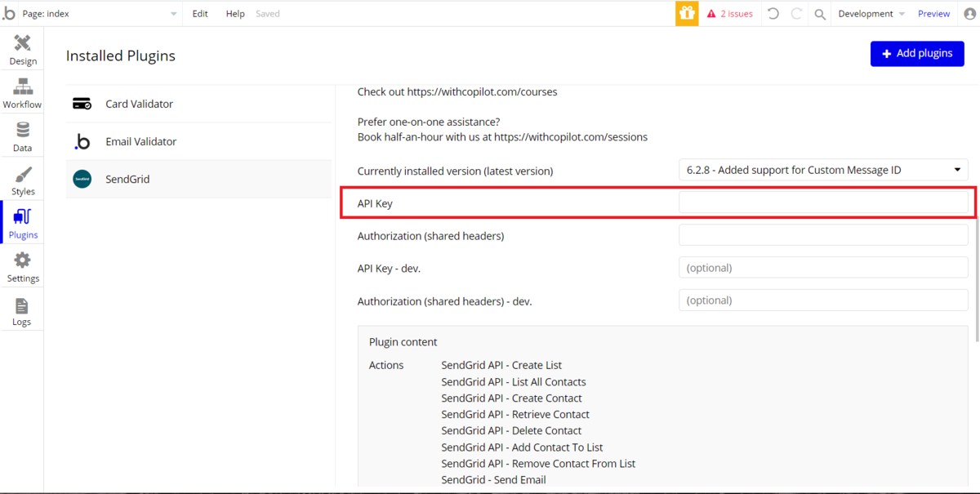The image size is (980, 494).
Task: Click the API Key input field
Action: tap(823, 202)
